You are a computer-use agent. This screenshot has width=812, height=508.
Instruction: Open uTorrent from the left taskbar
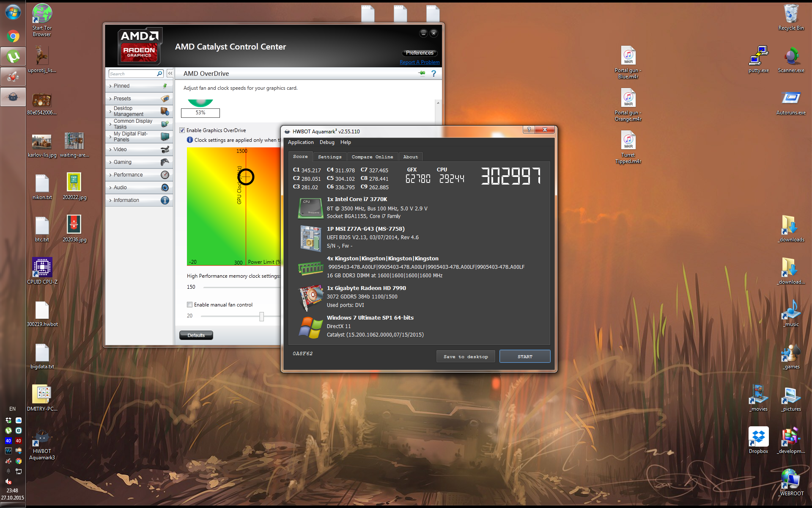[13, 56]
